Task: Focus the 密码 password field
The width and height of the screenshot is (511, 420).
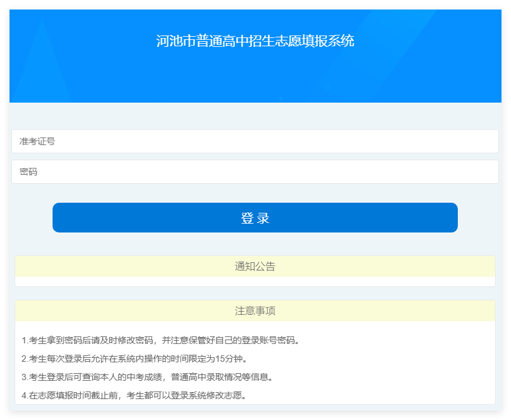Action: pyautogui.click(x=255, y=172)
